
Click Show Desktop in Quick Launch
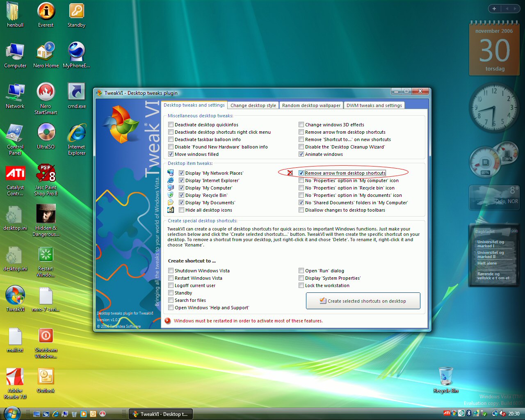[37, 414]
